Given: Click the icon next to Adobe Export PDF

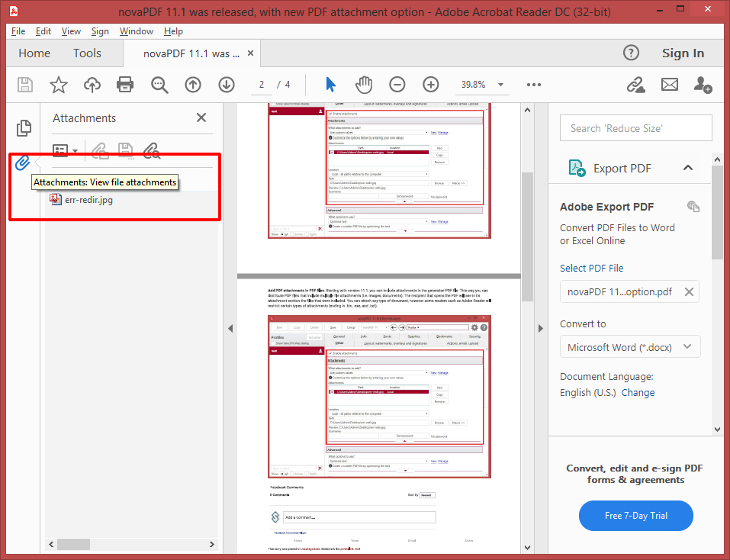Looking at the screenshot, I should pos(693,206).
